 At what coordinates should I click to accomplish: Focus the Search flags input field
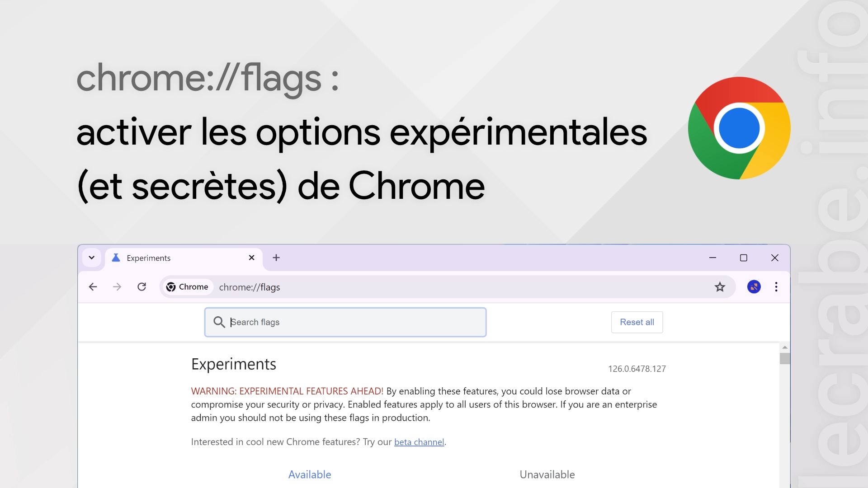345,322
